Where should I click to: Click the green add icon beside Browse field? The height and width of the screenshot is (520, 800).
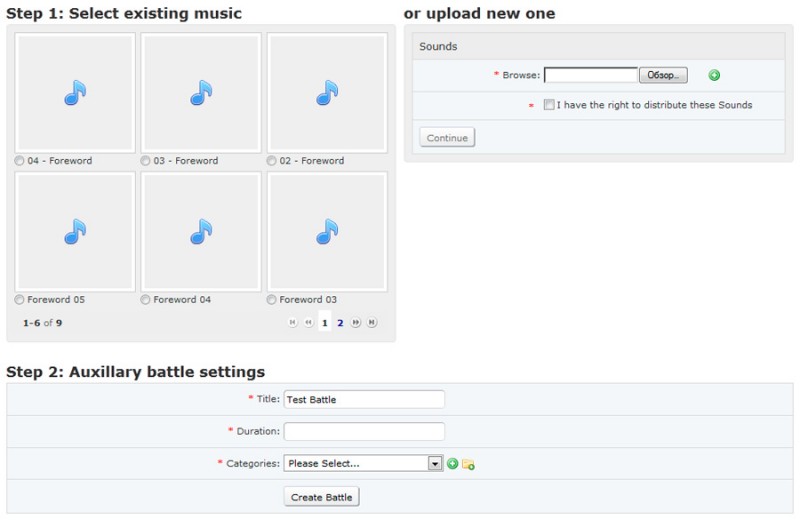pos(714,75)
